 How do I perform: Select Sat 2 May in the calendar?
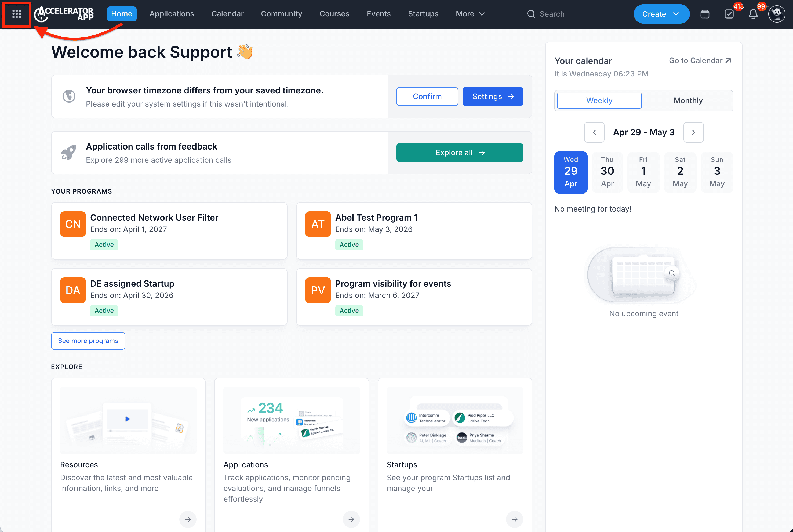point(680,172)
